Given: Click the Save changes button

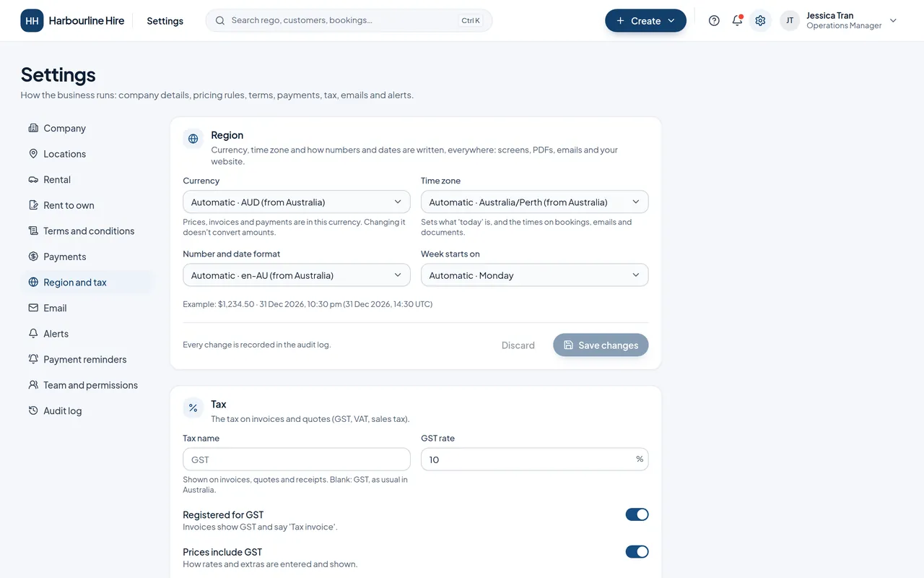Looking at the screenshot, I should 601,345.
